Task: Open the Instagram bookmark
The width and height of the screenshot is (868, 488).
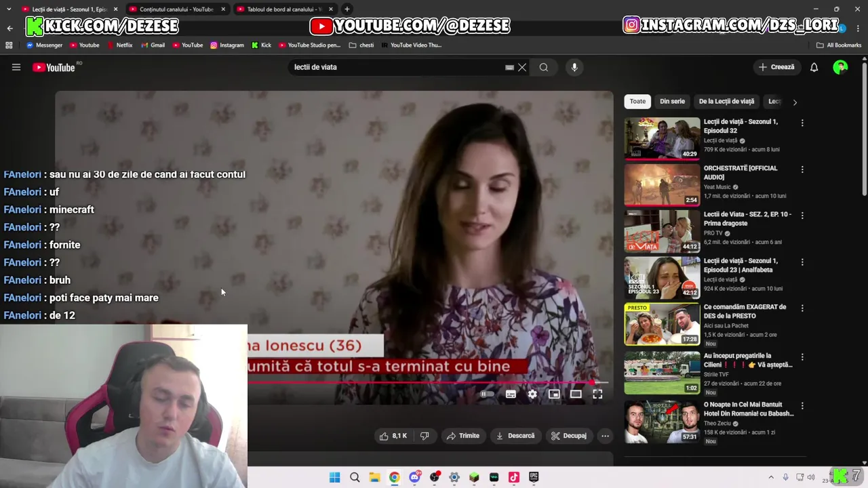Action: point(226,45)
